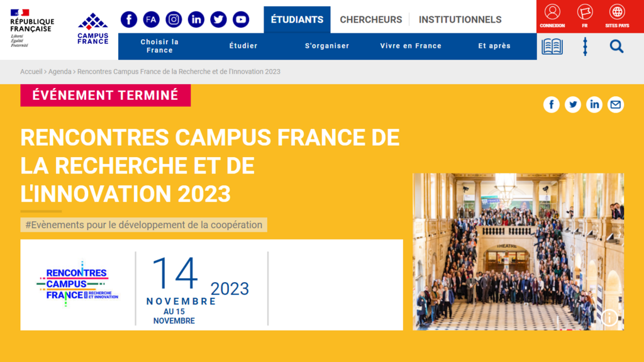Go to Agenda breadcrumb link

60,72
